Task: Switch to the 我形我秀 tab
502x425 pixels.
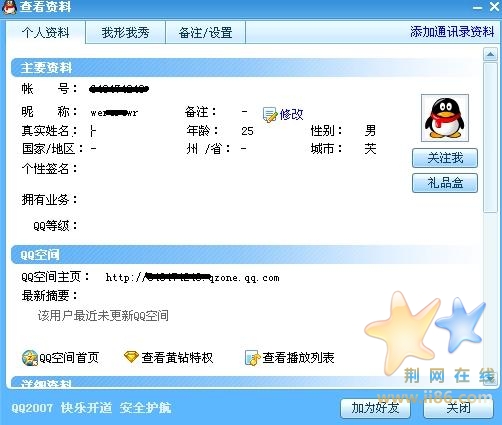Action: 125,33
